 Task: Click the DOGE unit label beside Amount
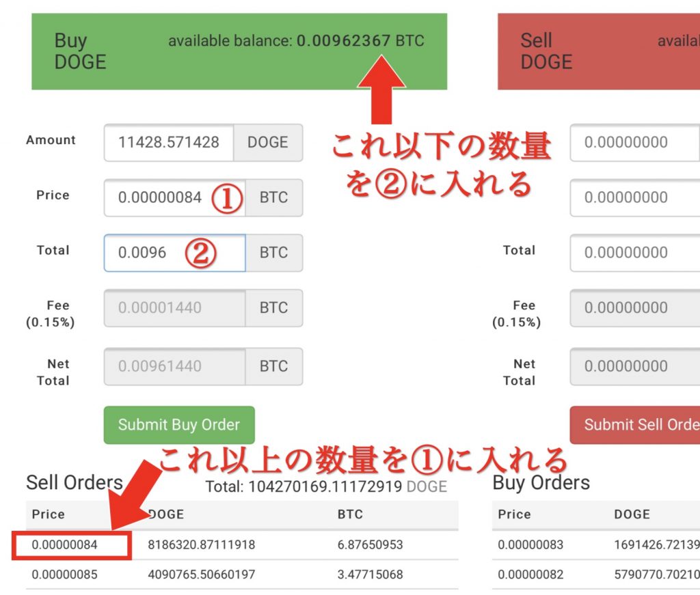(x=268, y=143)
